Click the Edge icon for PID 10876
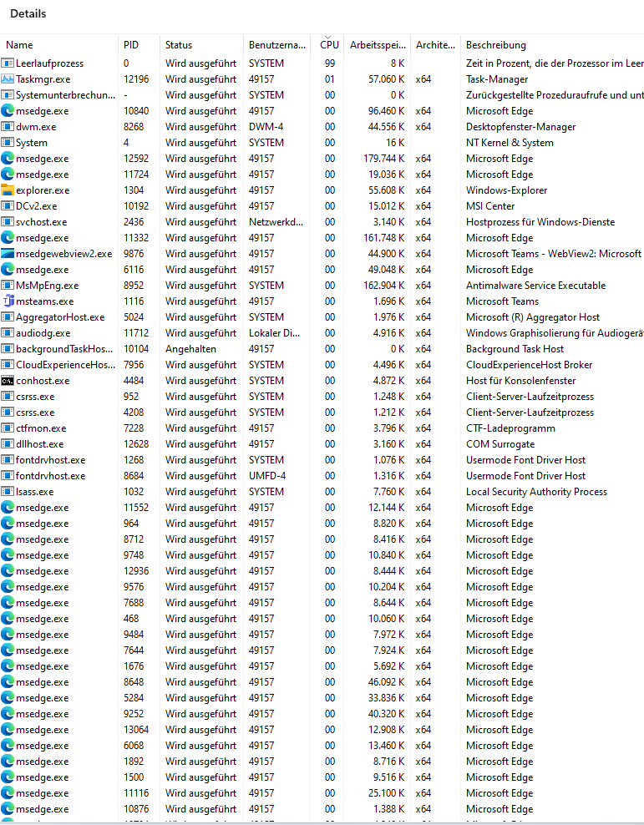 8,808
